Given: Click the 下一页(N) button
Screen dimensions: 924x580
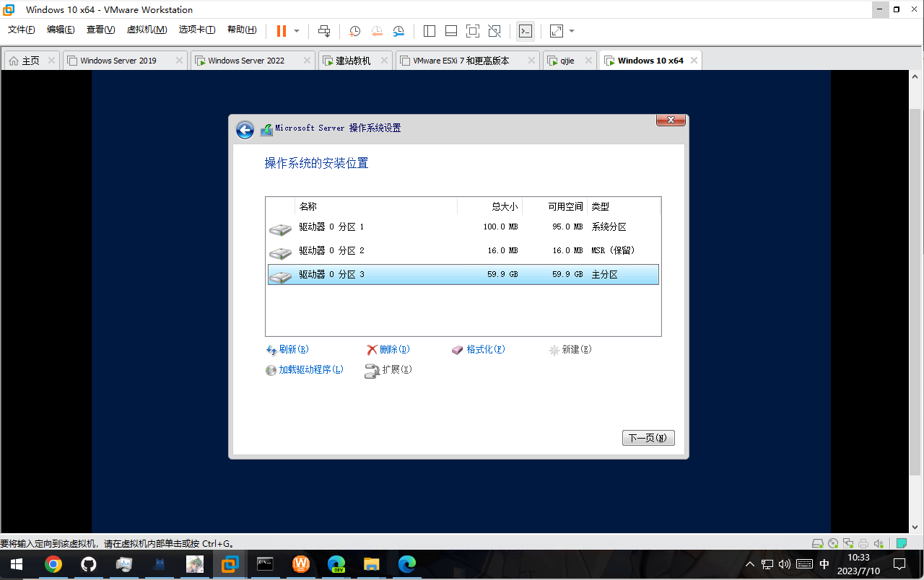Looking at the screenshot, I should point(648,438).
